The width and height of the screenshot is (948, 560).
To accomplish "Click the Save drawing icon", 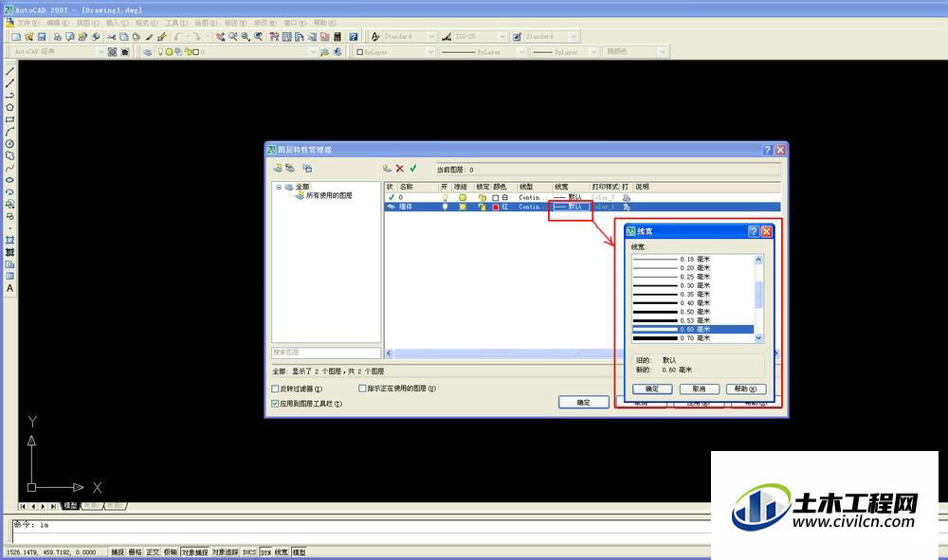I will 42,37.
